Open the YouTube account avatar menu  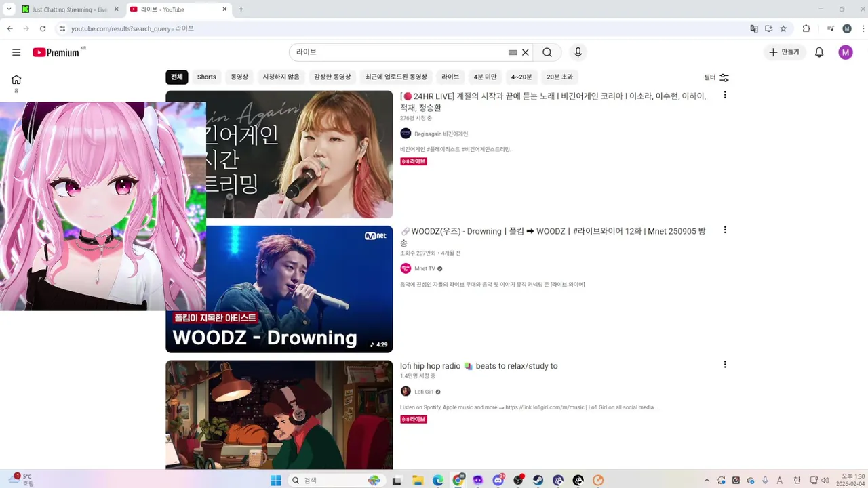845,52
